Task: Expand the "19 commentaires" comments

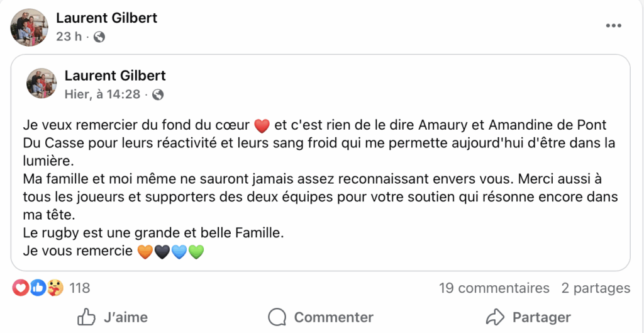Action: point(494,288)
